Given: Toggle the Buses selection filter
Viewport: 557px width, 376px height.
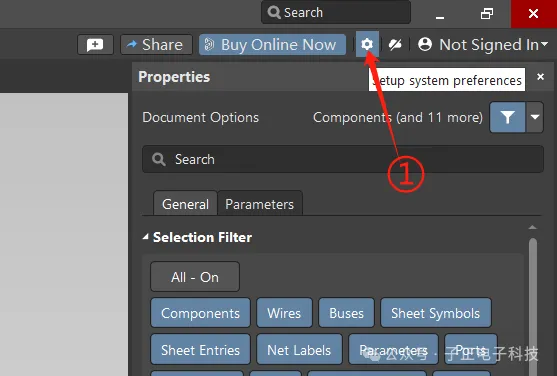Looking at the screenshot, I should tap(346, 313).
